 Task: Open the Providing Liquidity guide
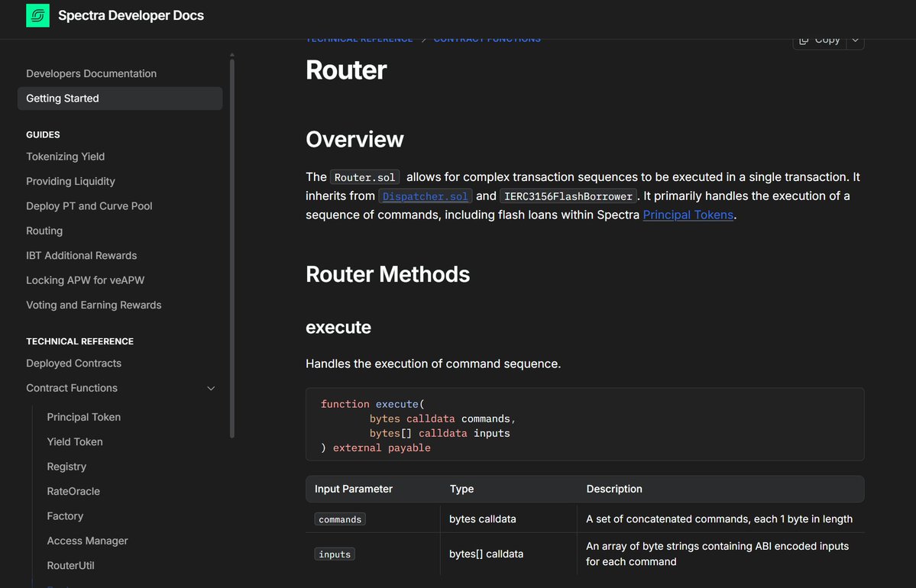coord(71,181)
